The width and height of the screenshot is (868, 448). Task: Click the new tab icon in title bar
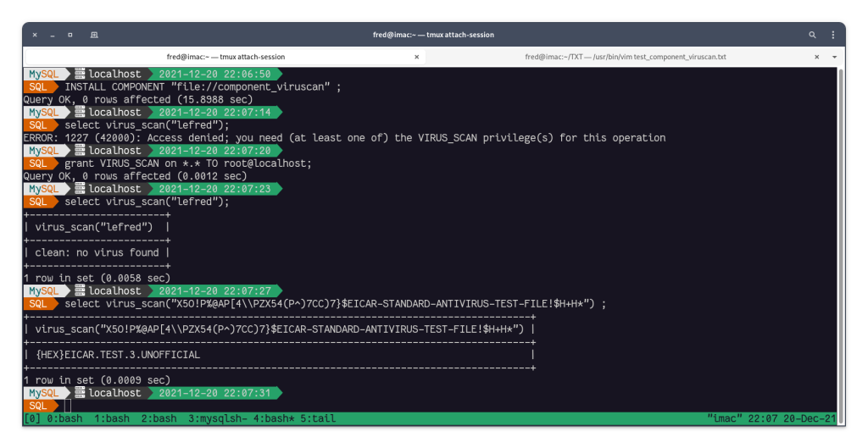tap(94, 35)
